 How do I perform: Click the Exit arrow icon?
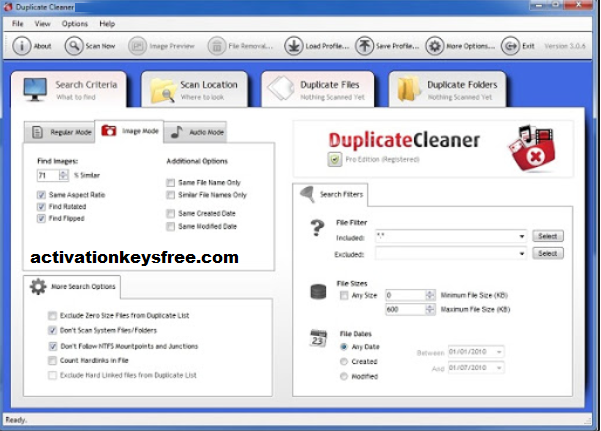point(511,46)
